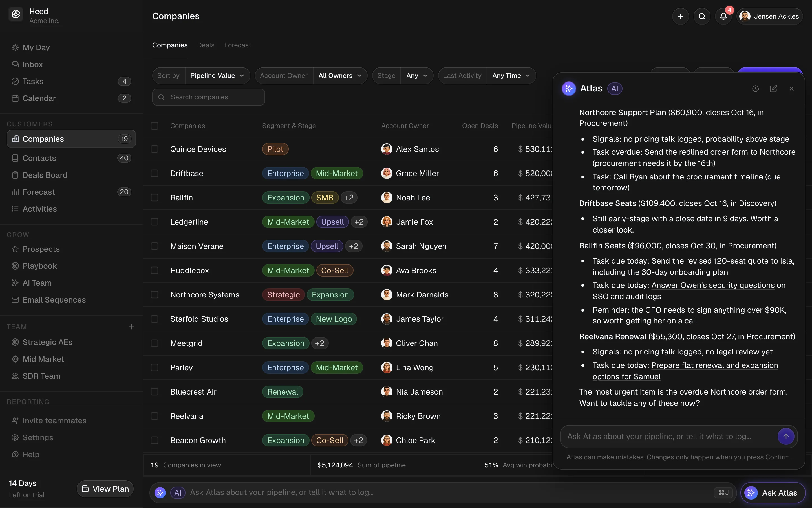Open notifications bell icon
The height and width of the screenshot is (508, 812).
(x=723, y=16)
